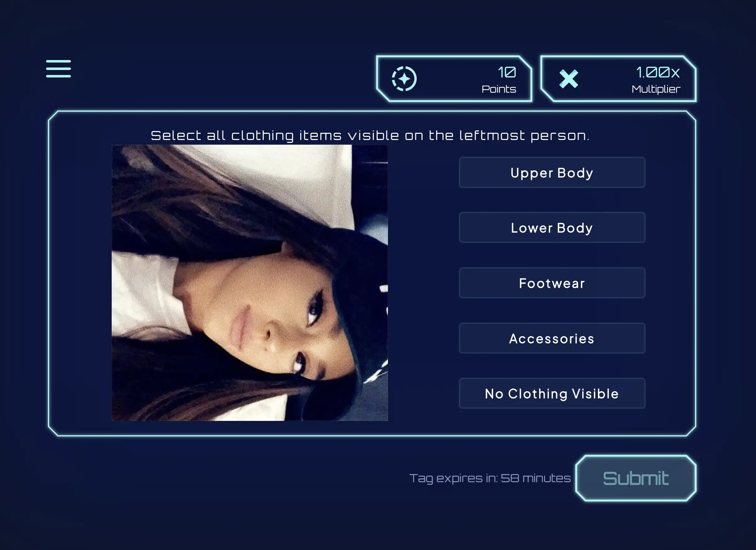Viewport: 756px width, 550px height.
Task: Click the 1.00x multiplier value
Action: pyautogui.click(x=658, y=72)
